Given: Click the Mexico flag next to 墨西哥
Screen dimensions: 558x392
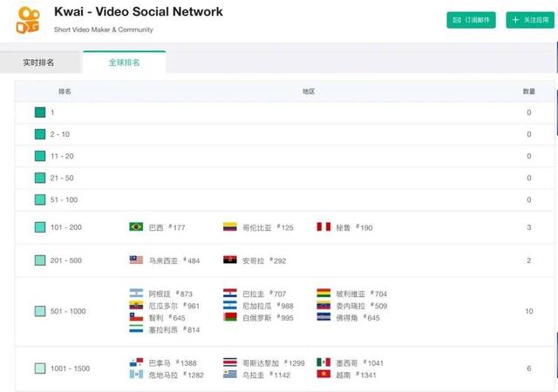Looking at the screenshot, I should (323, 362).
